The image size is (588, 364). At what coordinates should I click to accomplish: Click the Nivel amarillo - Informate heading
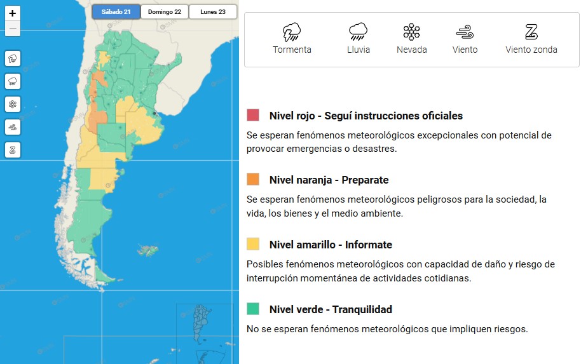click(331, 245)
